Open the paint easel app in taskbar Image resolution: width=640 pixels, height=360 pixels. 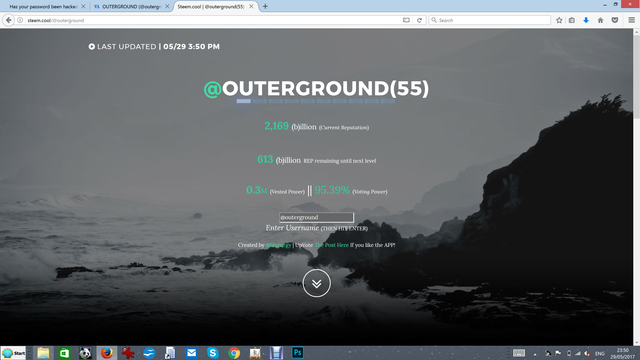tap(255, 353)
